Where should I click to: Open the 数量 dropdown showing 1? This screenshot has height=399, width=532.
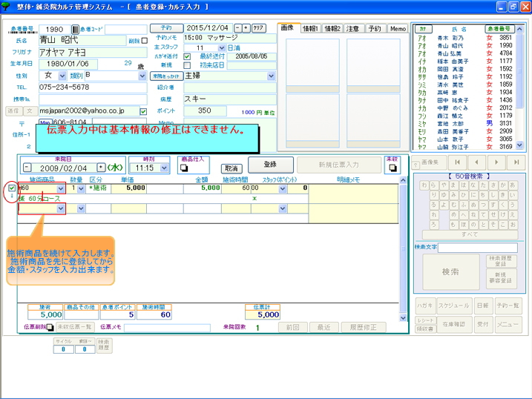tap(81, 188)
